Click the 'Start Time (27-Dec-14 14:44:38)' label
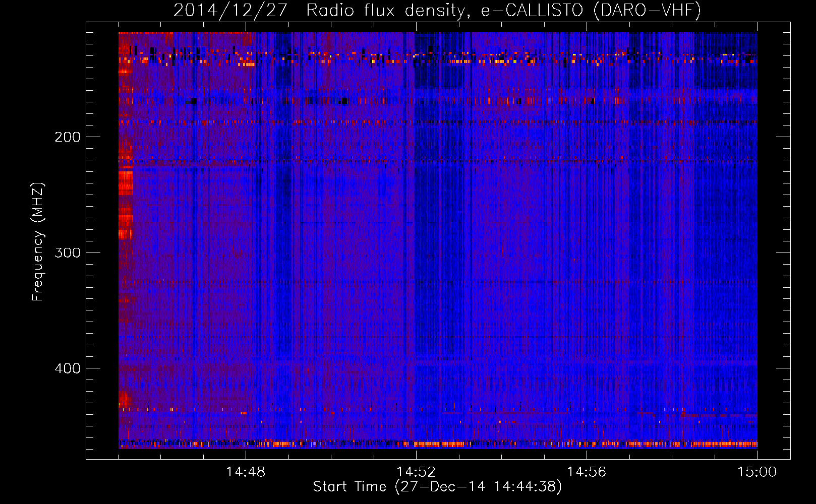This screenshot has height=504, width=816. pos(437,487)
